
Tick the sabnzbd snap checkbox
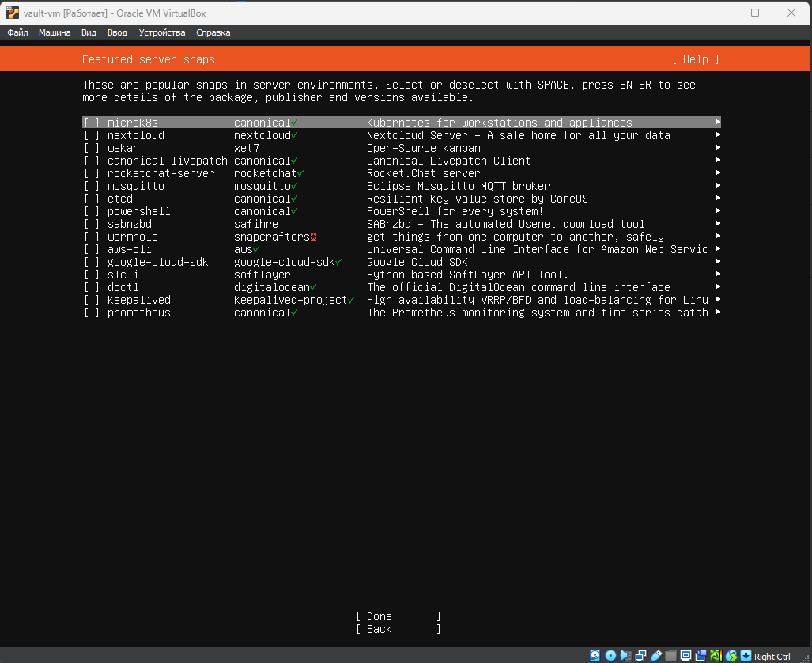pyautogui.click(x=91, y=224)
